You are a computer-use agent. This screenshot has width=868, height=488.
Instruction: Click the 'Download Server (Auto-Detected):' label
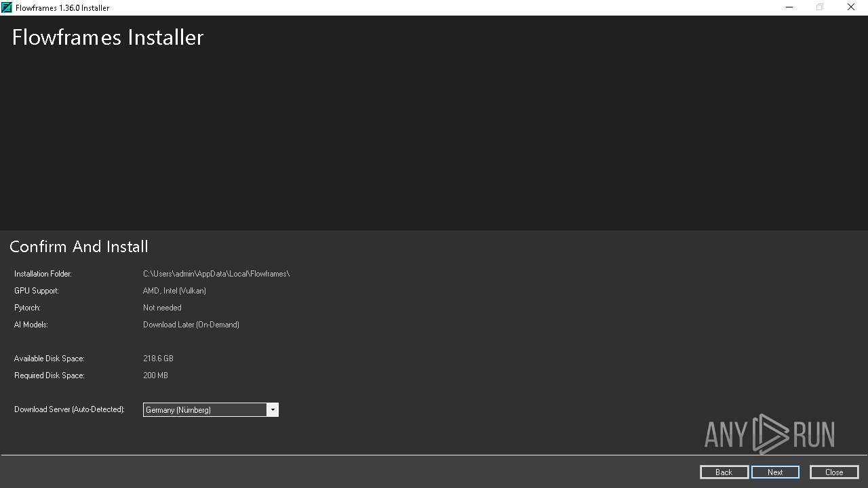tap(69, 409)
